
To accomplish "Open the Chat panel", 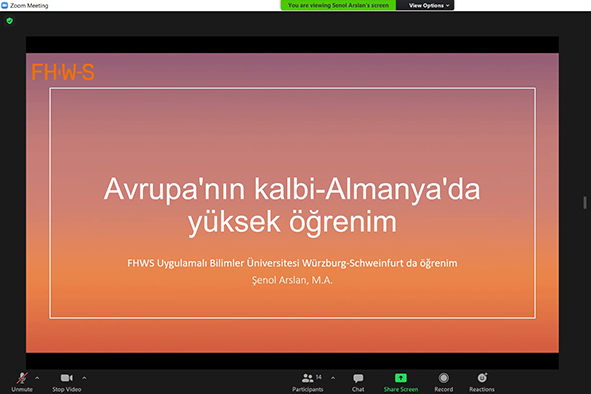I will (x=358, y=382).
